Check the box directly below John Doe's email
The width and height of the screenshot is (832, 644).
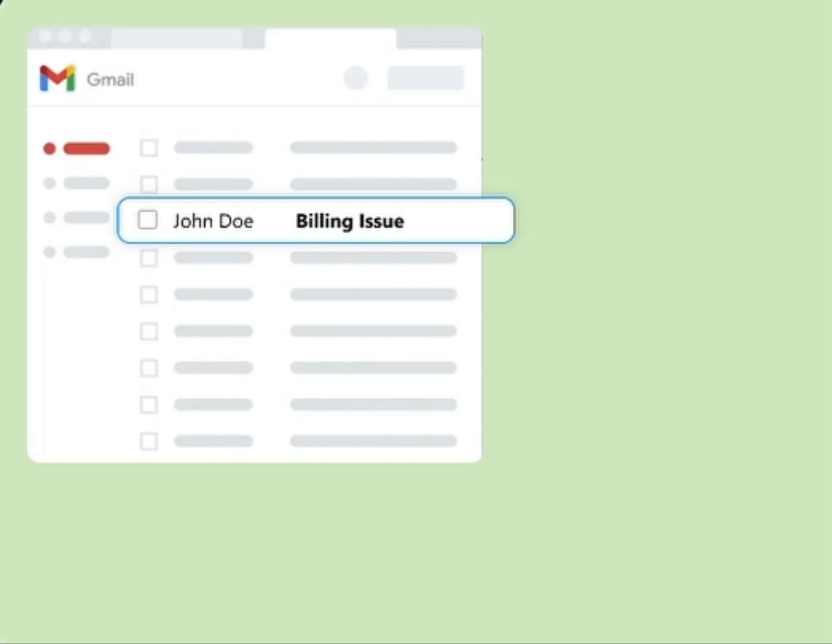(x=149, y=258)
